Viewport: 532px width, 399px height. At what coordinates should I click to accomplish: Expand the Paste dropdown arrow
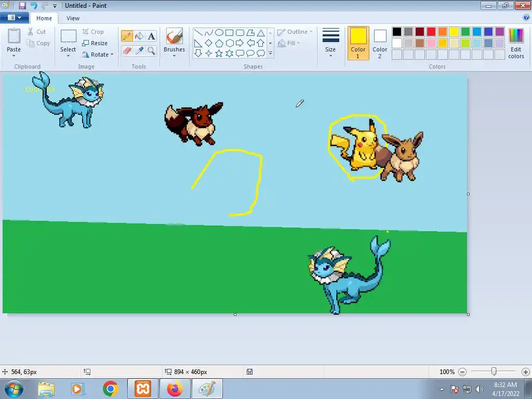(14, 56)
